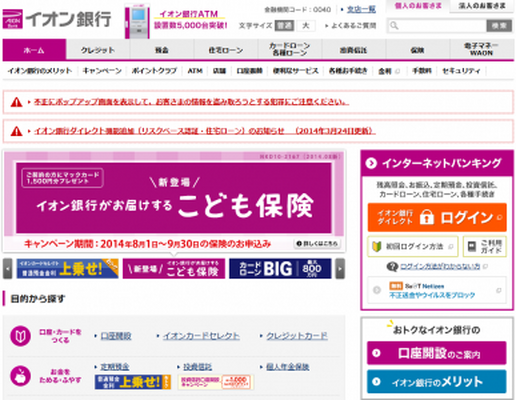516x400 pixels.
Task: Open 便利なサービス submenu item
Action: (x=295, y=71)
